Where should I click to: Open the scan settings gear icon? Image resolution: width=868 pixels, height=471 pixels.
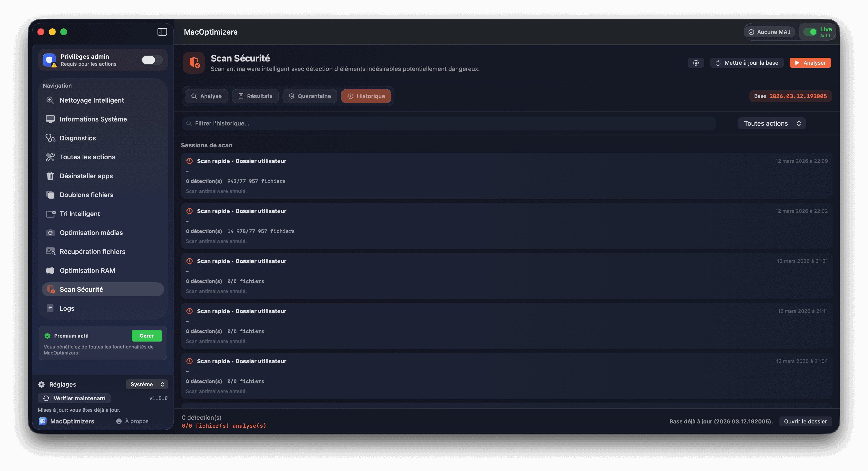click(x=696, y=63)
